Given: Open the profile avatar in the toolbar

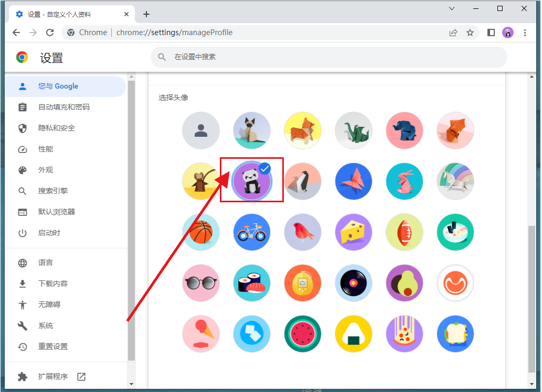Looking at the screenshot, I should click(508, 32).
